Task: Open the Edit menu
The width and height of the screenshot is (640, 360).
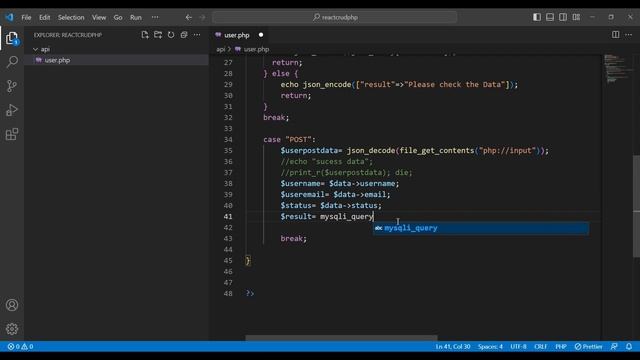Action: [44, 18]
